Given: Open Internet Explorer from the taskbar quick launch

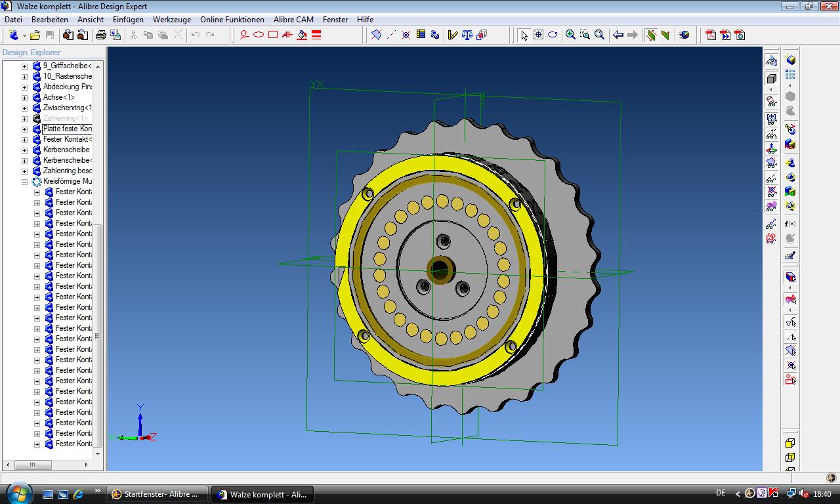Looking at the screenshot, I should click(79, 493).
